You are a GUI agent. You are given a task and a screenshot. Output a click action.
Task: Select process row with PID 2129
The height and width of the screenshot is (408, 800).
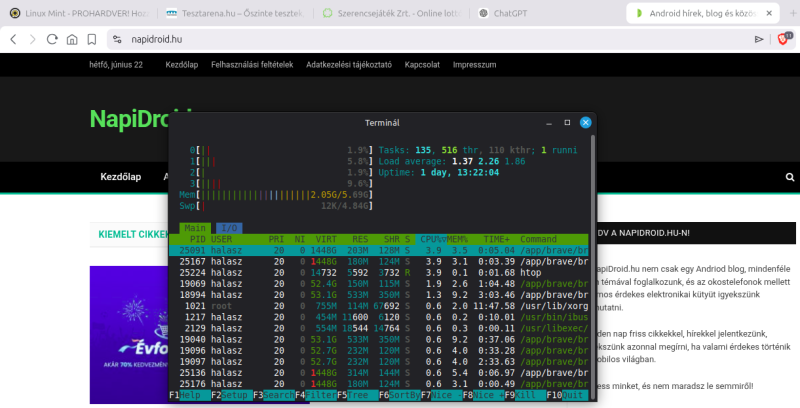click(379, 328)
